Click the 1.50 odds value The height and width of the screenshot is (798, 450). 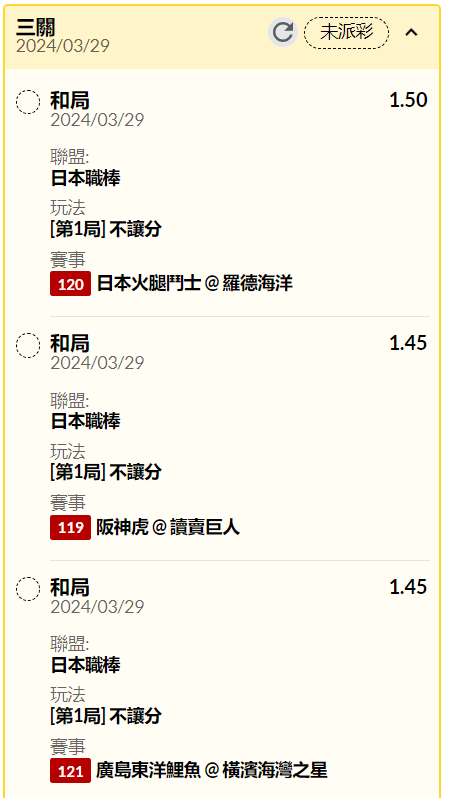[408, 100]
